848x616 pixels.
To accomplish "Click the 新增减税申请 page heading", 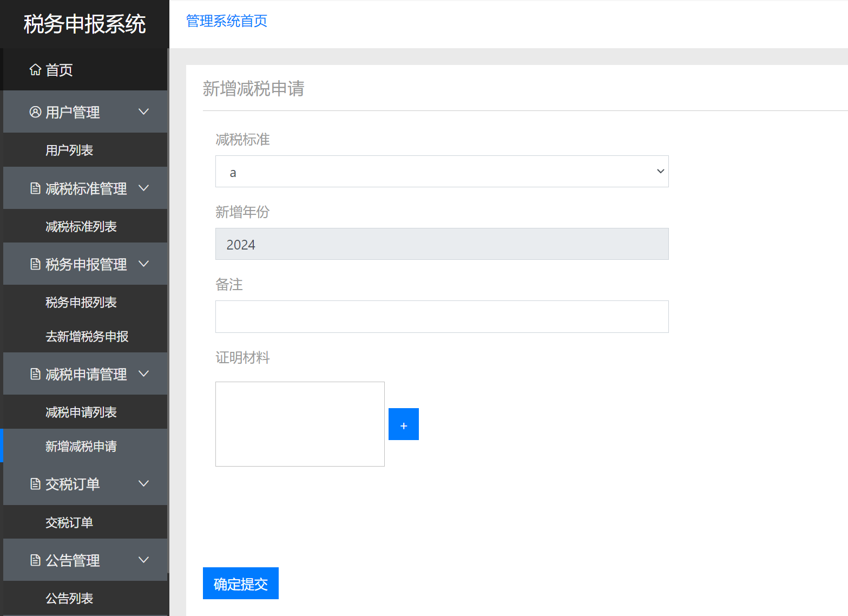I will pyautogui.click(x=254, y=88).
